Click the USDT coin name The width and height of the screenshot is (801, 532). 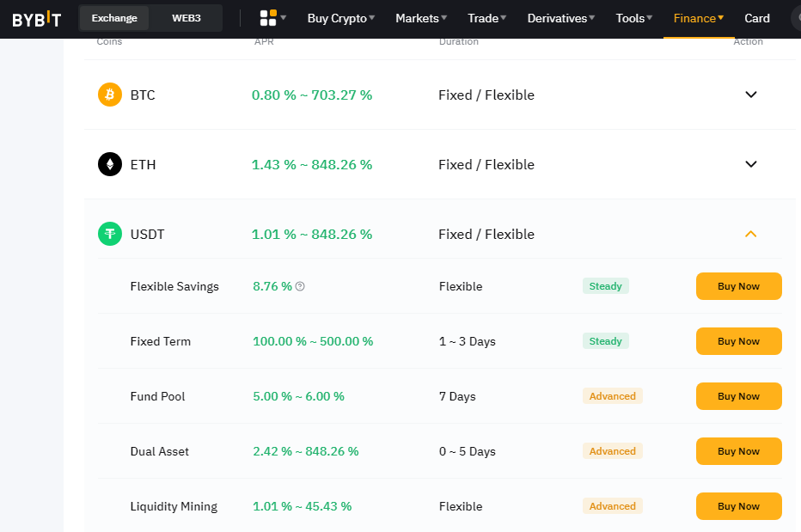click(147, 235)
